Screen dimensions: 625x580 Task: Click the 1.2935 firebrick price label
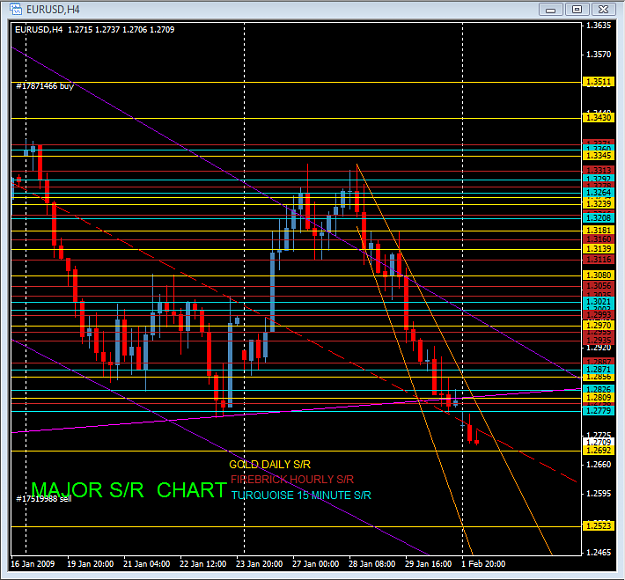pyautogui.click(x=598, y=340)
